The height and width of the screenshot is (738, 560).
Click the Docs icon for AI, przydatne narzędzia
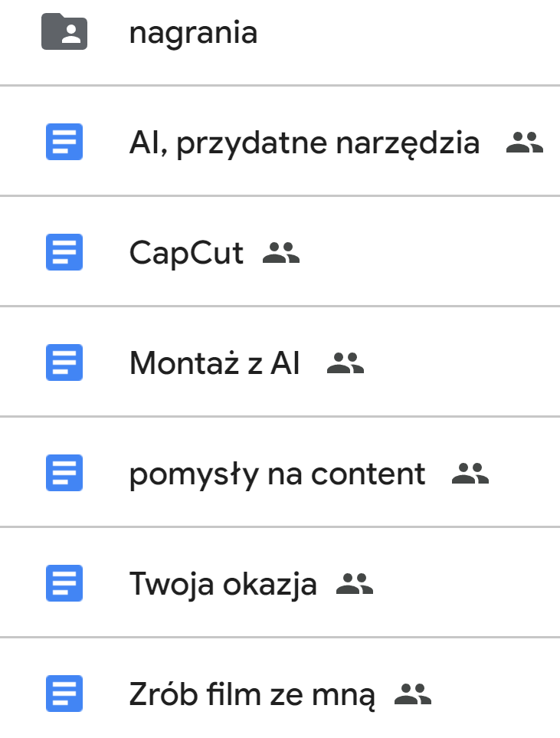click(64, 143)
